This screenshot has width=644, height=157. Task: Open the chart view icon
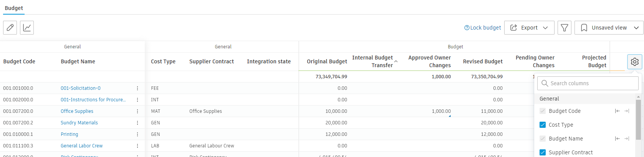27,28
